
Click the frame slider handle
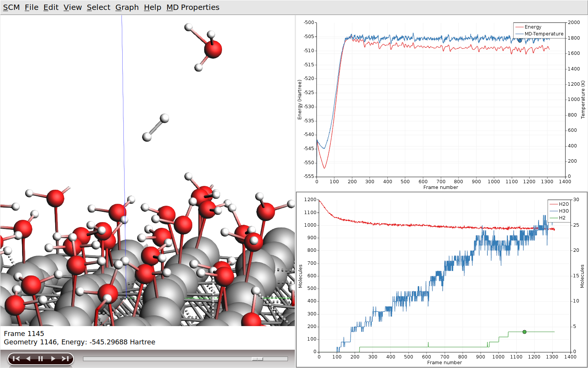[x=257, y=359]
